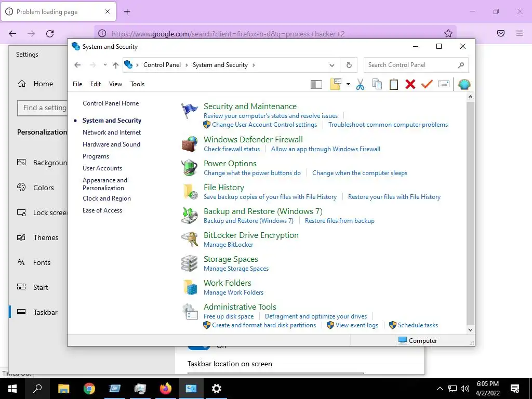Viewport: 532px width, 399px height.
Task: Open Chrome from the taskbar
Action: (89, 389)
